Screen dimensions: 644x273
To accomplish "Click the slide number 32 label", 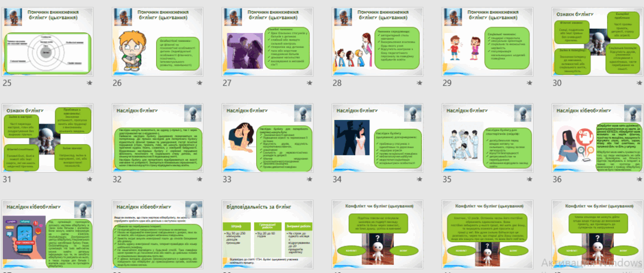I will 117,179.
